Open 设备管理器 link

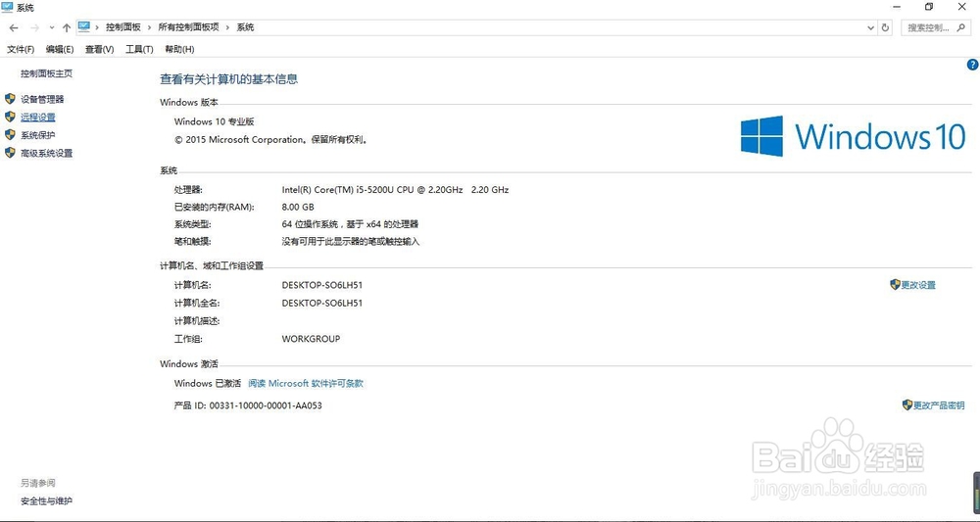tap(42, 99)
